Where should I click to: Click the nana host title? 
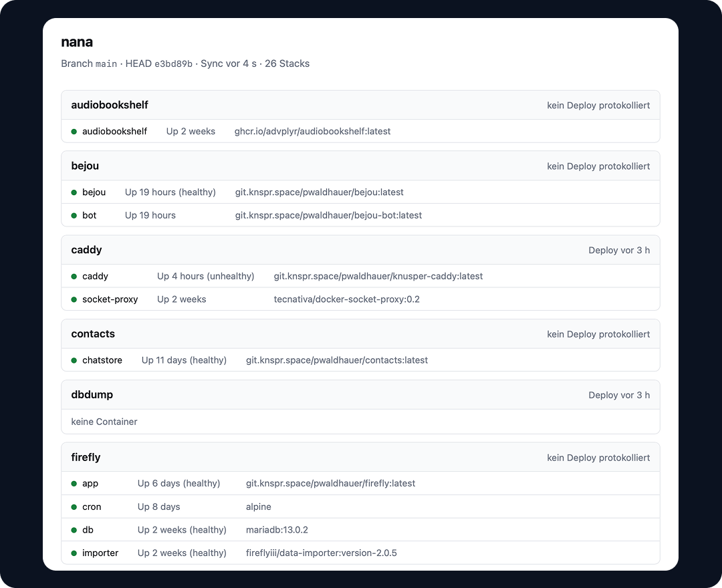click(x=77, y=42)
